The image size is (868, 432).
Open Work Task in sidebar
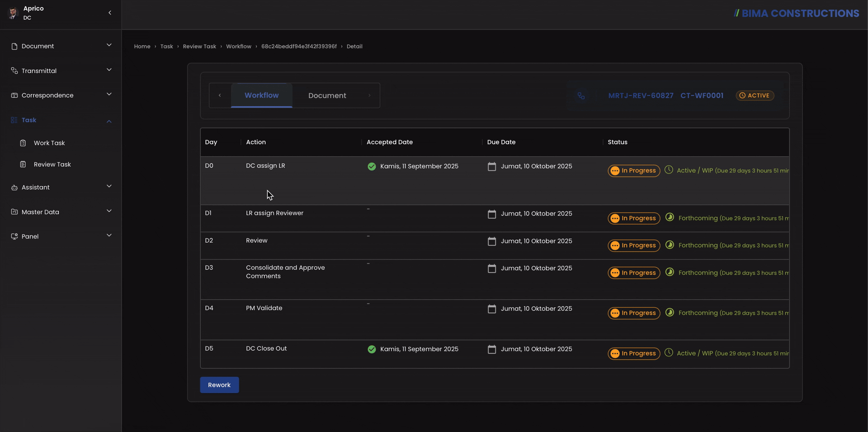click(x=49, y=143)
